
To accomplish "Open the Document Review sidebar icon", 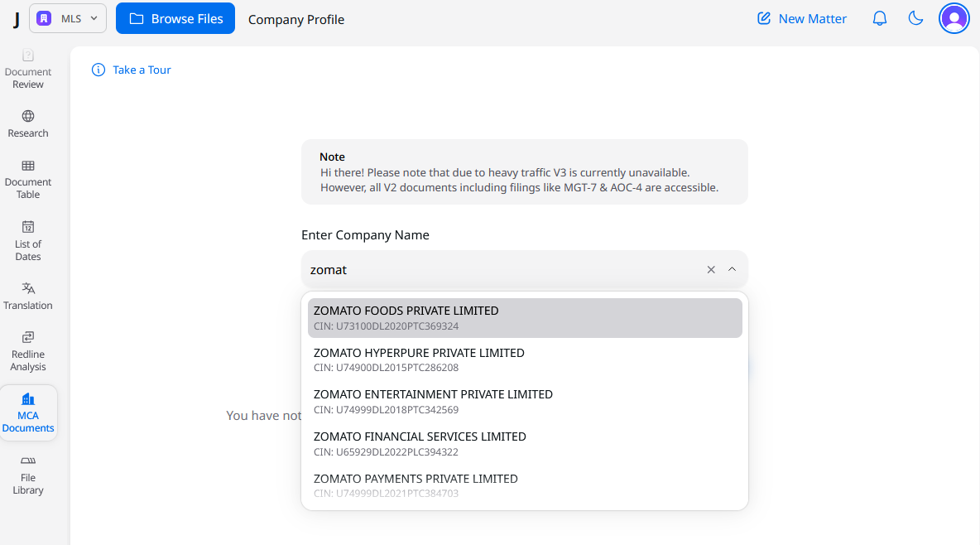I will (28, 56).
